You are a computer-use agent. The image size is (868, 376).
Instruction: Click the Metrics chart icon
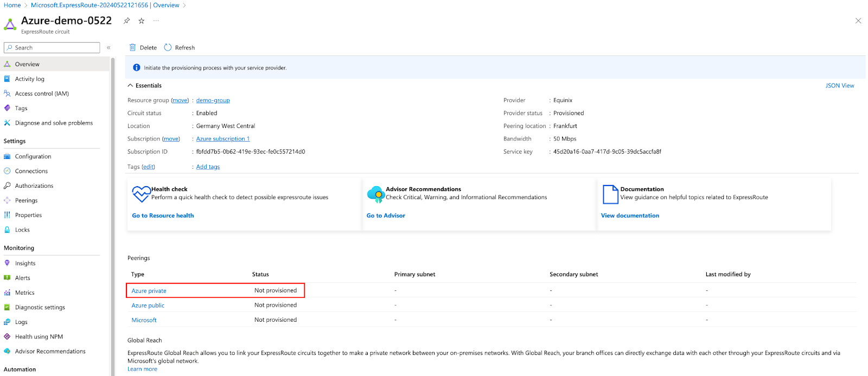point(7,292)
